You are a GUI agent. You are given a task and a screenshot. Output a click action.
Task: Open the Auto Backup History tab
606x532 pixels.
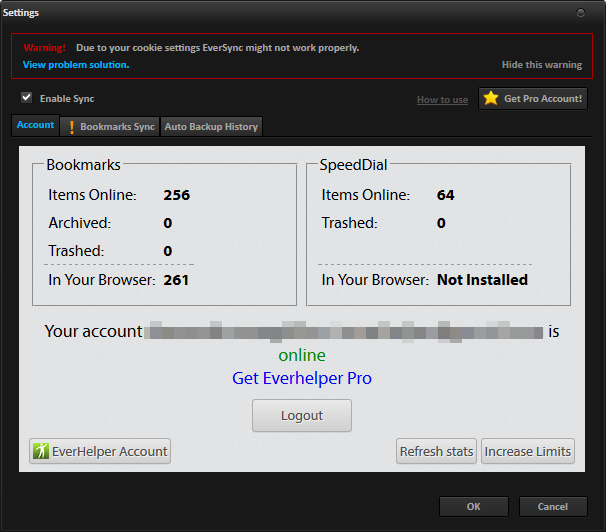pyautogui.click(x=211, y=127)
